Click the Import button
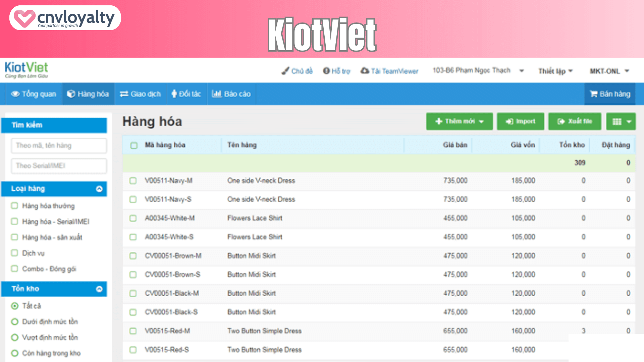Screen dimensions: 644x362 [x=520, y=121]
